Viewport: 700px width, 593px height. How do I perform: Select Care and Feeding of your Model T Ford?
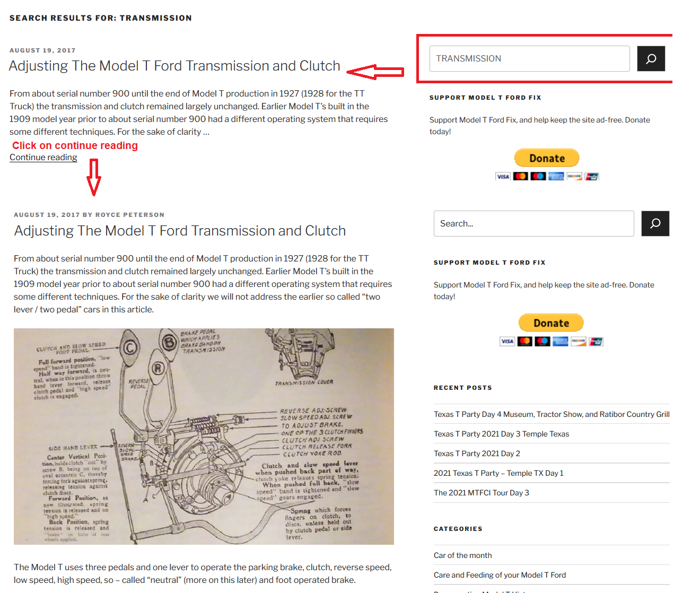(500, 575)
